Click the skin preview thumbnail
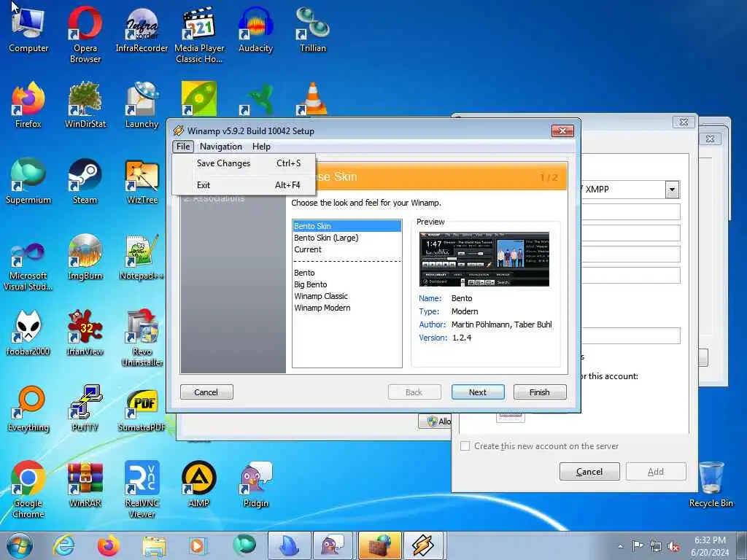This screenshot has height=560, width=747. 484,259
